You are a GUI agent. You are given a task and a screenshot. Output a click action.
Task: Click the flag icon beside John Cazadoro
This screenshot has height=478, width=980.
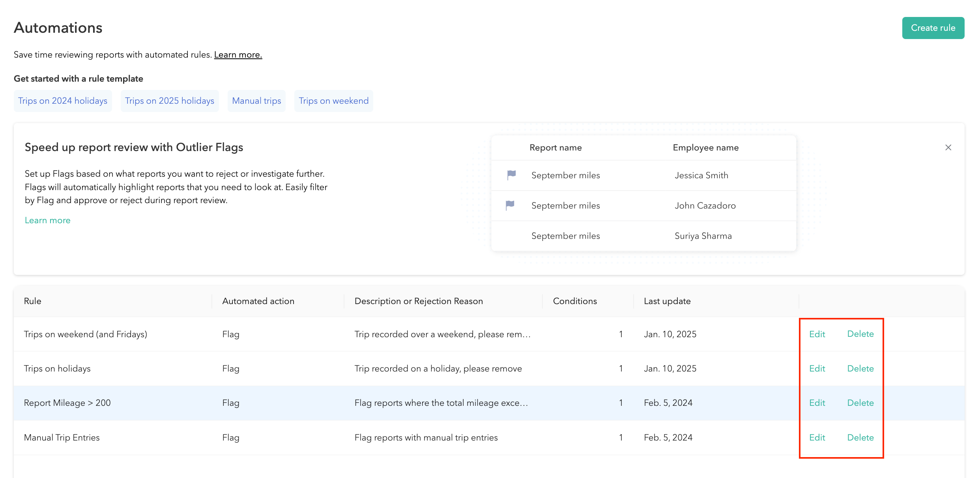[x=510, y=205]
